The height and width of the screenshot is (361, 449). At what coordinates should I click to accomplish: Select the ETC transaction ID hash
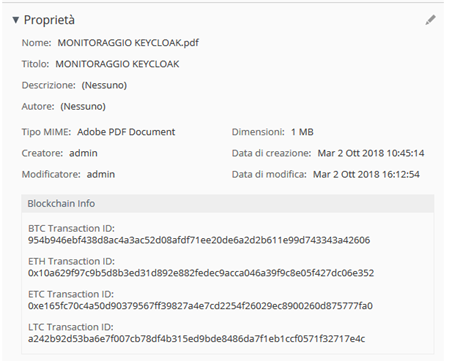pos(200,306)
